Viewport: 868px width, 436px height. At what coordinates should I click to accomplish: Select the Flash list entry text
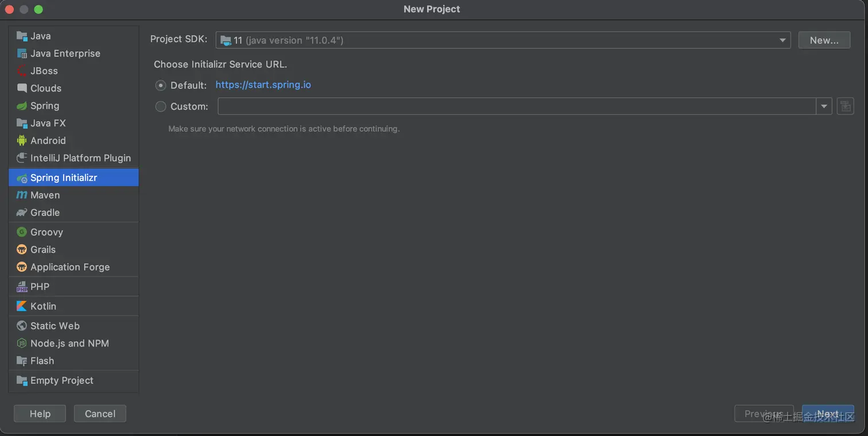click(x=42, y=361)
